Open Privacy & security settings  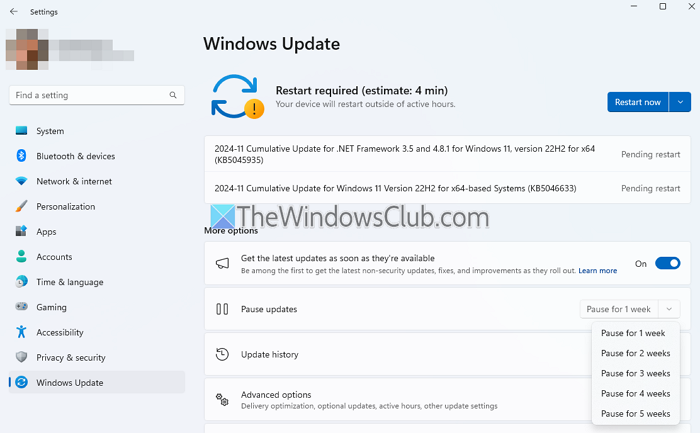96,357
